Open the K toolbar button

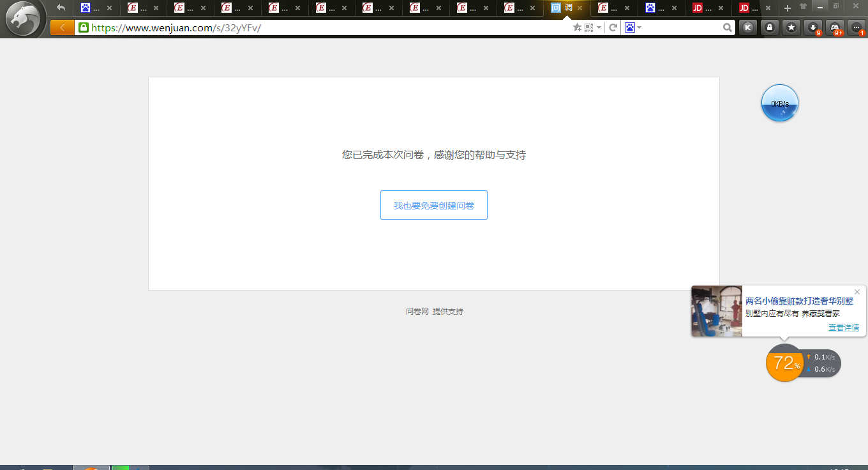click(x=747, y=27)
